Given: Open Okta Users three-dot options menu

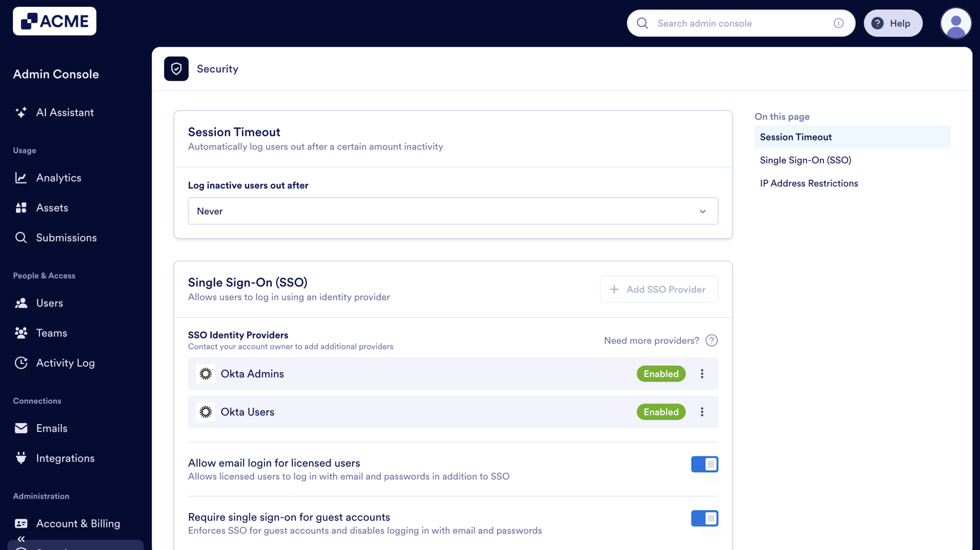Looking at the screenshot, I should coord(702,412).
